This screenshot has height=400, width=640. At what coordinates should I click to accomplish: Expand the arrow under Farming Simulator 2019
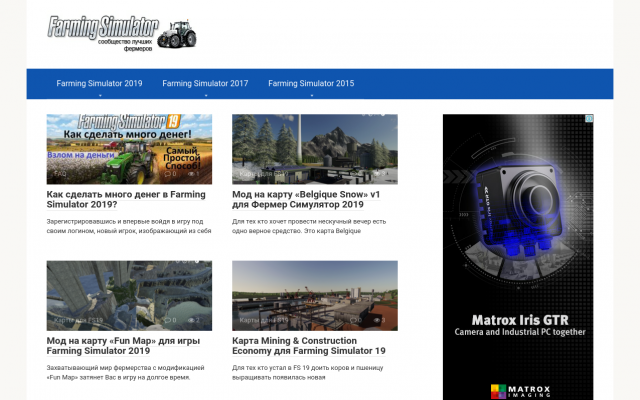pyautogui.click(x=100, y=96)
